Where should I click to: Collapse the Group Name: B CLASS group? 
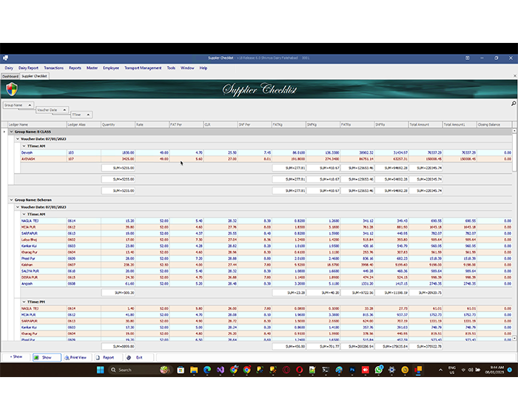click(11, 131)
